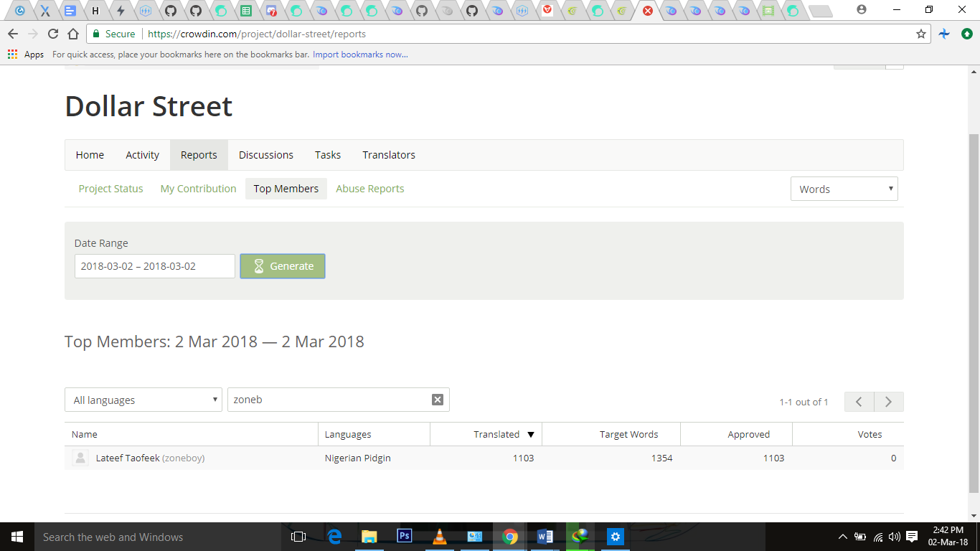Click the Date Range input field
Image resolution: width=980 pixels, height=551 pixels.
point(155,266)
